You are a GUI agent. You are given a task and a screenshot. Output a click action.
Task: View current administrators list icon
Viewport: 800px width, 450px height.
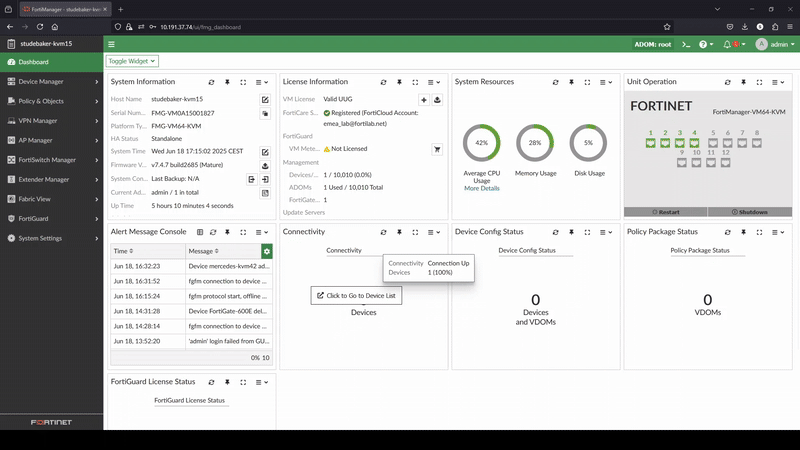click(265, 193)
